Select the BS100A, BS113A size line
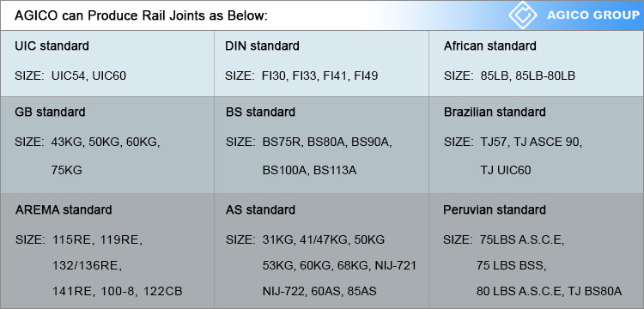The width and height of the screenshot is (644, 309). 309,170
